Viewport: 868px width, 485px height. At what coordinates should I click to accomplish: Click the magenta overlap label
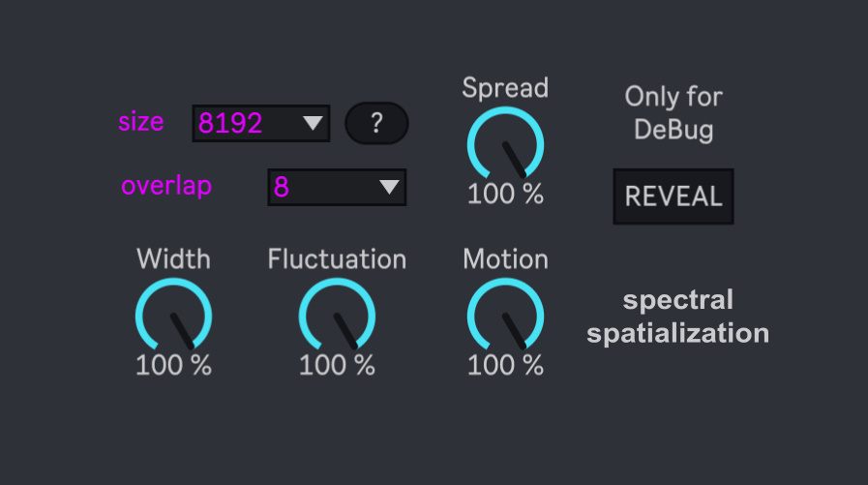[x=166, y=186]
